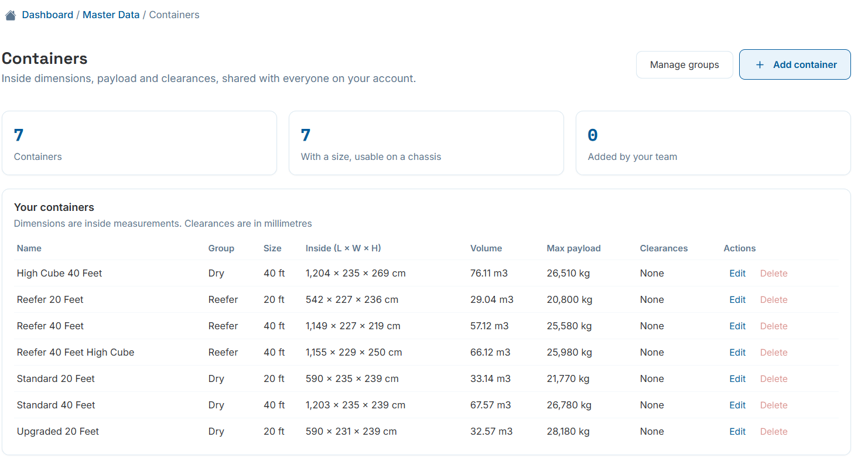The width and height of the screenshot is (868, 464).
Task: Click 1,204 × 235 × 269 cm dimensions
Action: (356, 273)
